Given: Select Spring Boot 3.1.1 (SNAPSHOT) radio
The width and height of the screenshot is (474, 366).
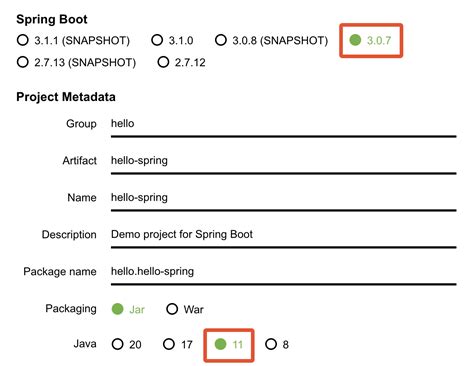Looking at the screenshot, I should [x=73, y=40].
